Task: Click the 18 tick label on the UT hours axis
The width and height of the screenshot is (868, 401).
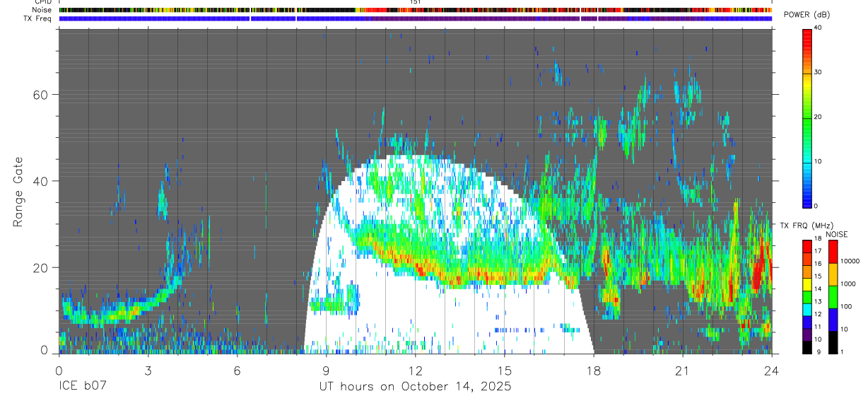Action: click(x=594, y=371)
